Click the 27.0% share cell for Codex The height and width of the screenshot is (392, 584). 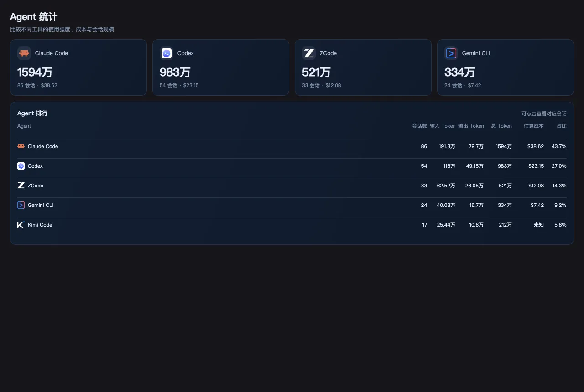click(x=559, y=166)
